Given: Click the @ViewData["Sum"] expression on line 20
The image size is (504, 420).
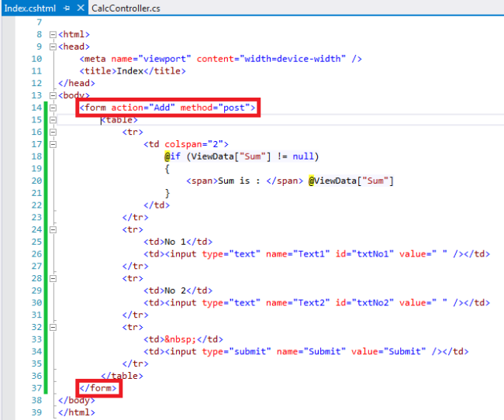Looking at the screenshot, I should 351,181.
